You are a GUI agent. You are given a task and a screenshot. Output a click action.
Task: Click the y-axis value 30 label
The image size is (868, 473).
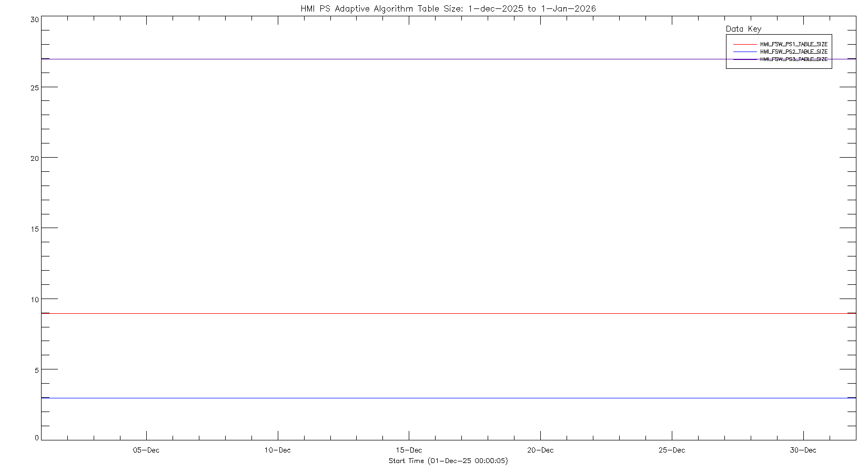(35, 19)
